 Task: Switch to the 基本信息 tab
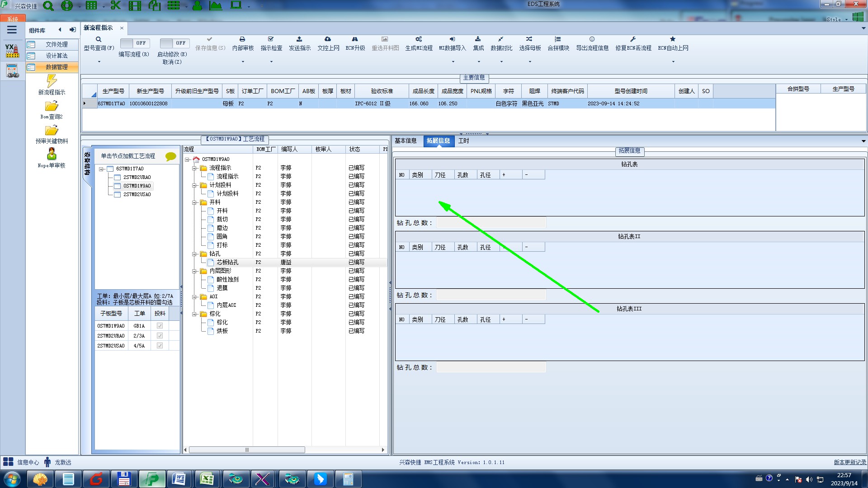click(406, 141)
